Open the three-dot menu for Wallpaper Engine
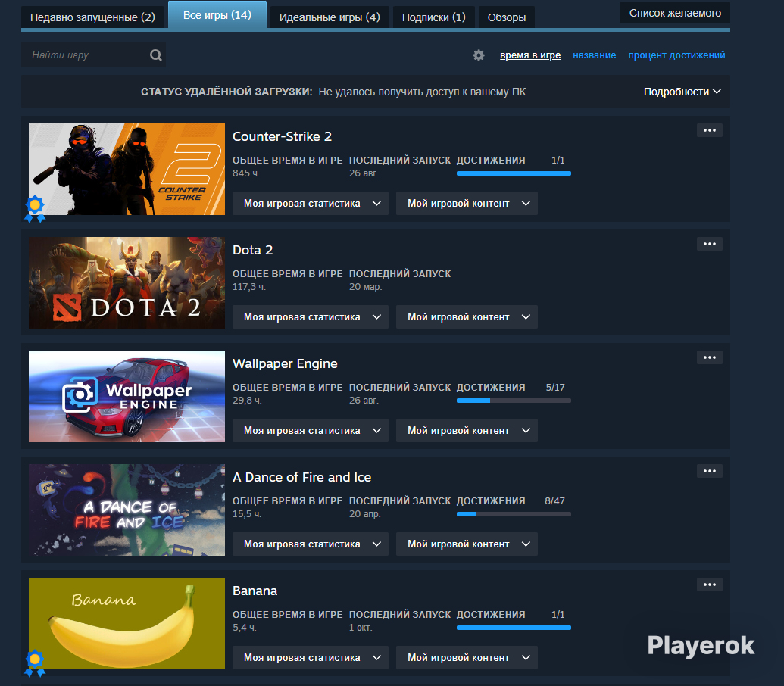The height and width of the screenshot is (686, 784). point(710,357)
